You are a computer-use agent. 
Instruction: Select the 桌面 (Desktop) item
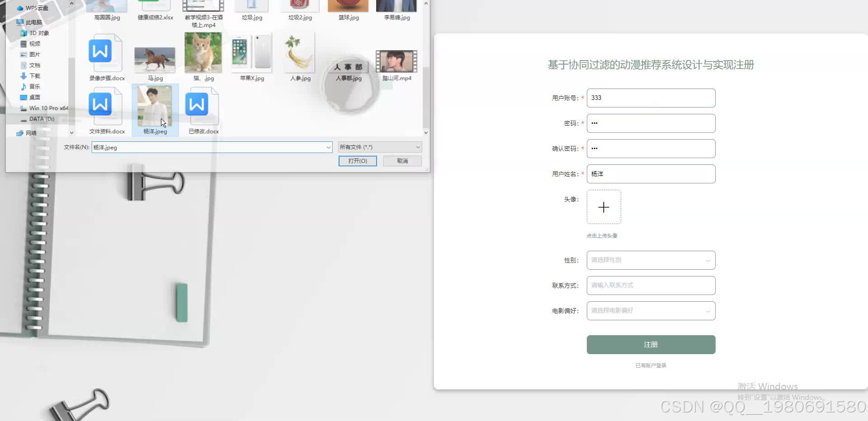34,97
